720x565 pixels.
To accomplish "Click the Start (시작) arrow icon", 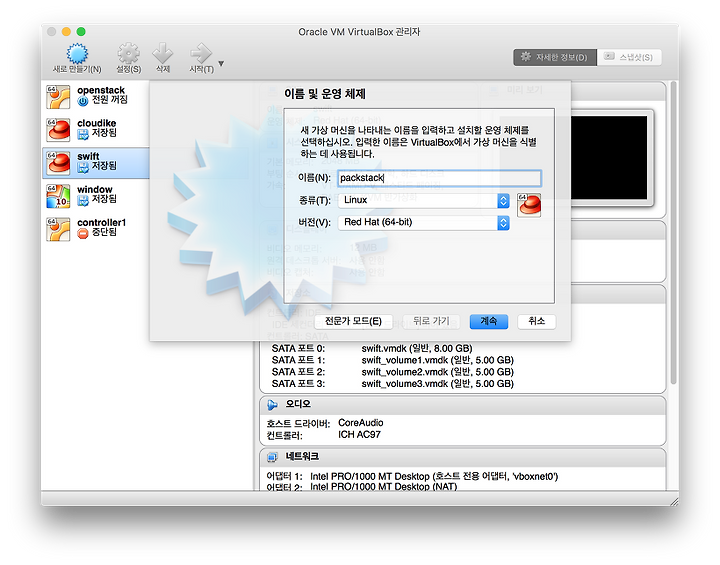I will tap(201, 53).
